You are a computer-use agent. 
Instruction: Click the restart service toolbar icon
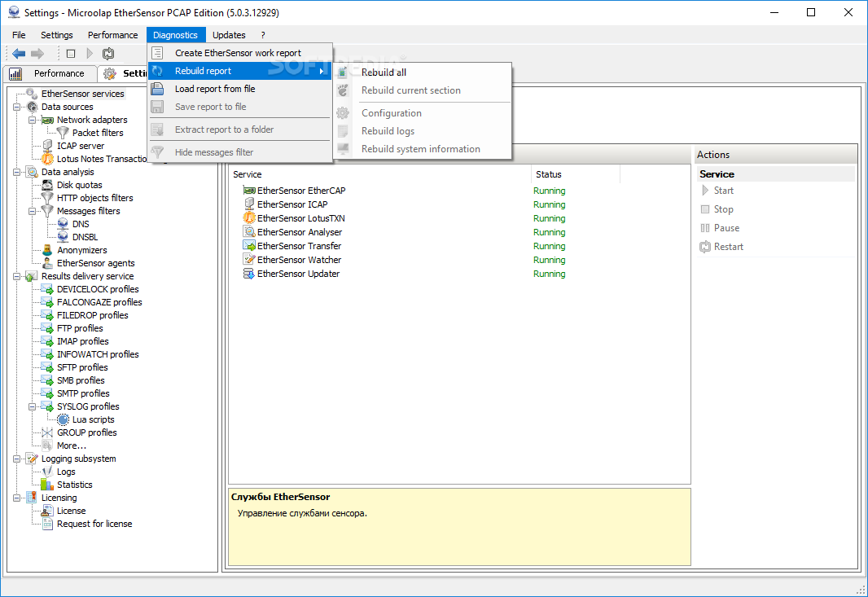tap(108, 54)
